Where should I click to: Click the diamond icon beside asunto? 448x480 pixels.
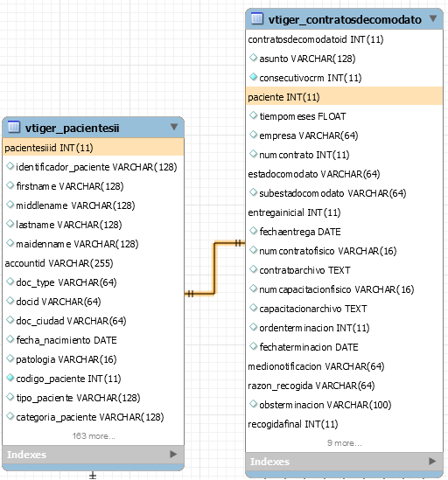pyautogui.click(x=253, y=58)
